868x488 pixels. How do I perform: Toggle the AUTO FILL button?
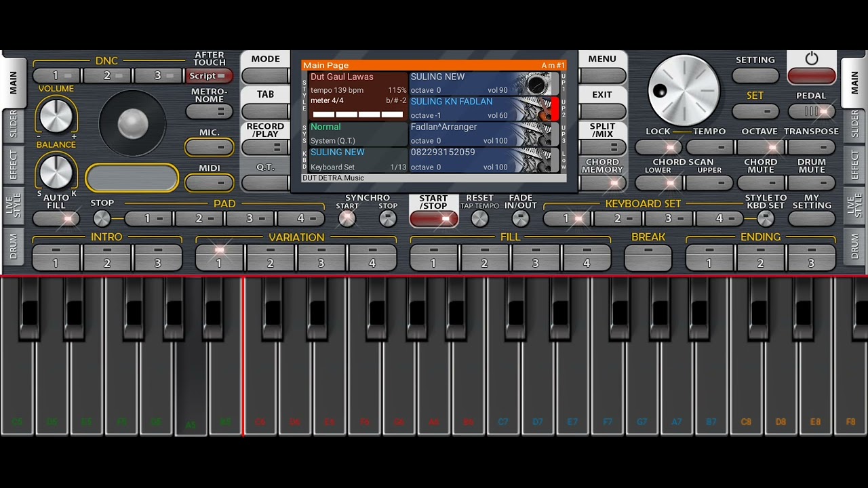click(x=56, y=218)
